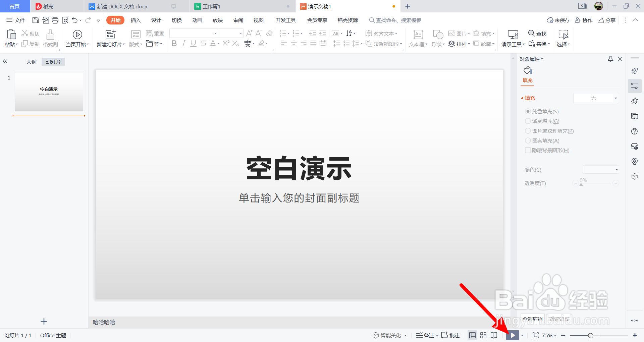644x342 pixels.
Task: Click the New Slide (新建幻灯片) icon
Action: coord(110,34)
